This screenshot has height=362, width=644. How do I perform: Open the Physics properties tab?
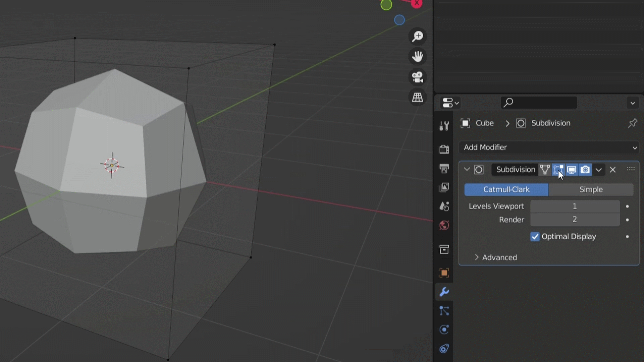pyautogui.click(x=444, y=330)
